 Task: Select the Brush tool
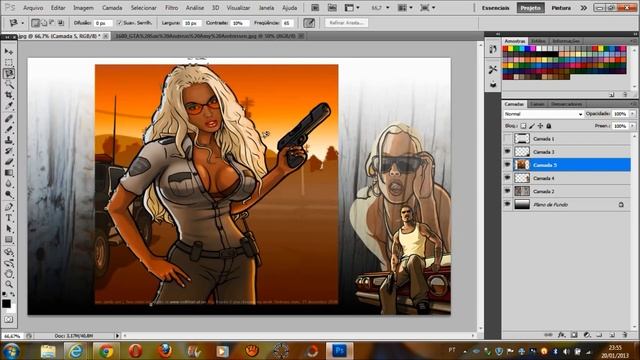9,129
